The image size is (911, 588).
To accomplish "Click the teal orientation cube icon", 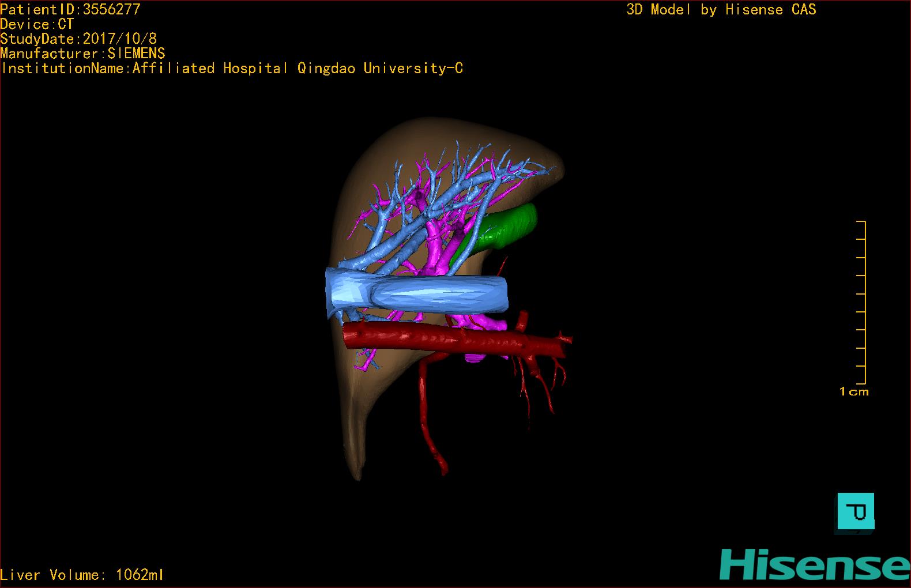I will (x=856, y=511).
